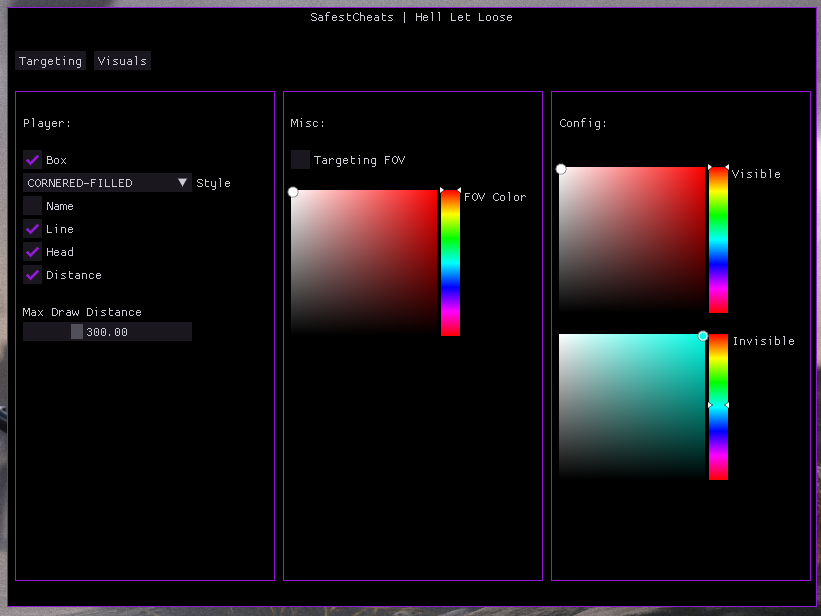Uncheck the Box checkbox

[x=32, y=160]
